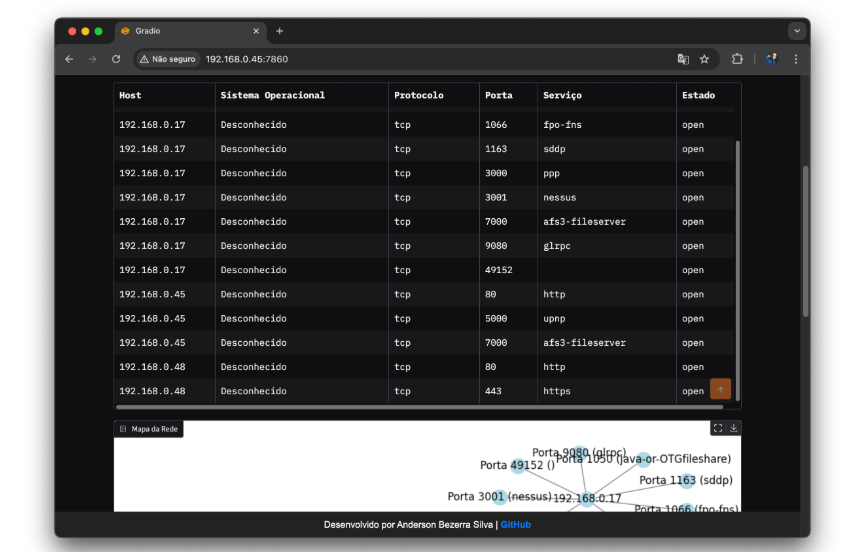Screen dimensions: 862x552
Task: Open a new browser tab
Action: pyautogui.click(x=280, y=31)
